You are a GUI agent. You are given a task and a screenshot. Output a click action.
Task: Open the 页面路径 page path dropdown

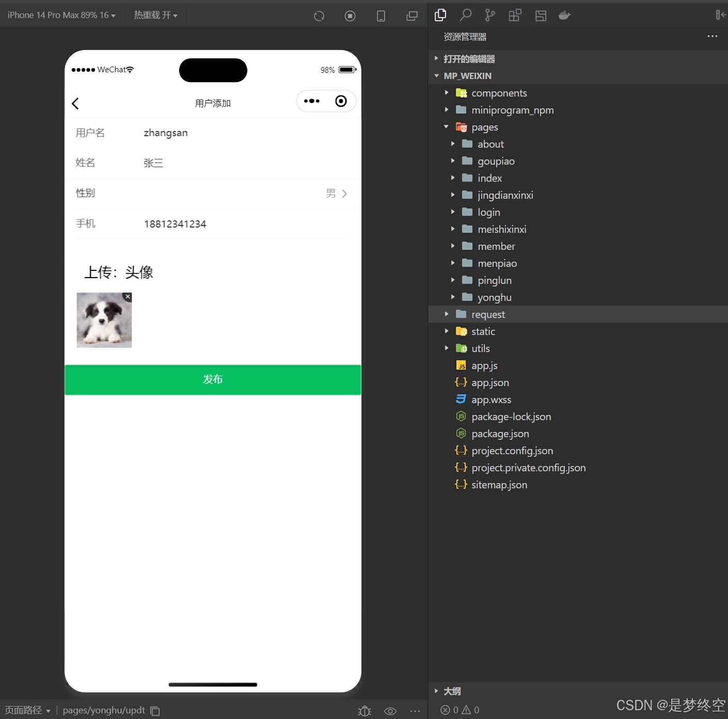click(x=27, y=710)
